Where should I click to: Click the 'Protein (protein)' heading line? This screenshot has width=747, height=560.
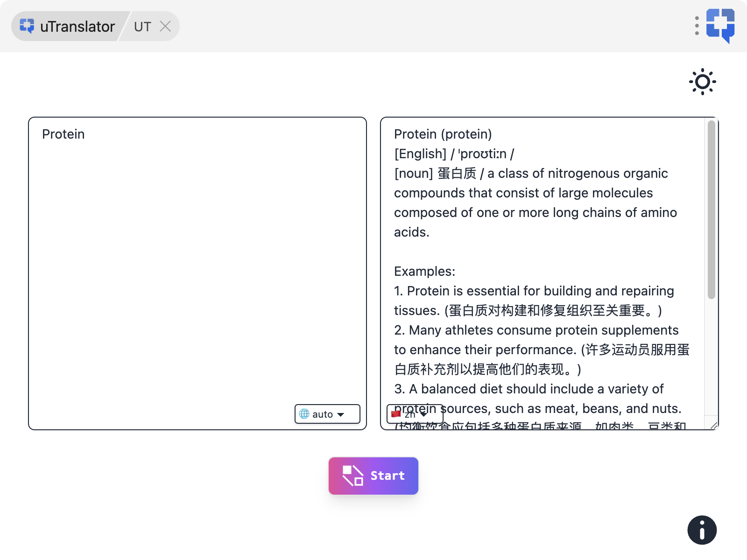[x=443, y=134]
